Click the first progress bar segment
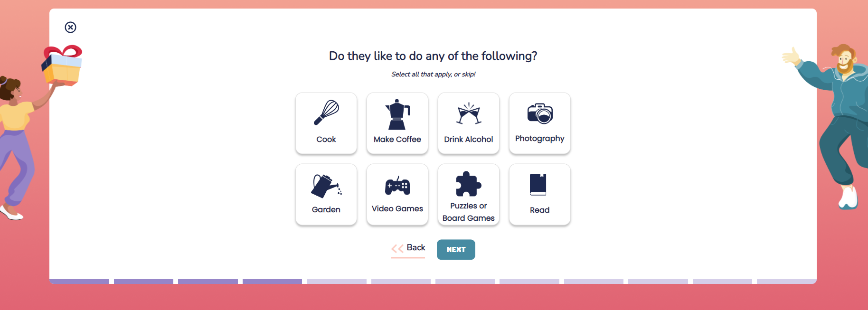868x310 pixels. coord(79,282)
